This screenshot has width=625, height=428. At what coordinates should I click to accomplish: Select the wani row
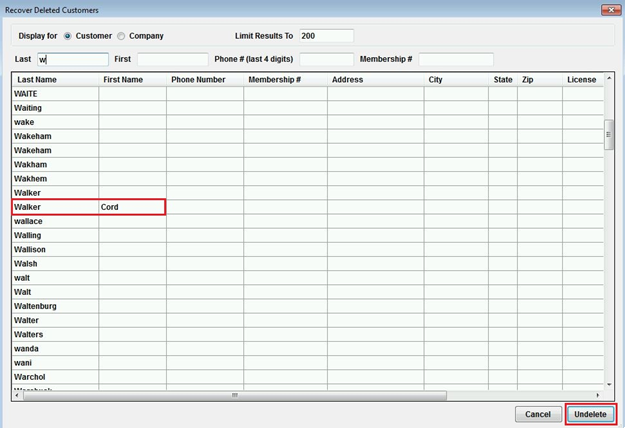click(308, 363)
